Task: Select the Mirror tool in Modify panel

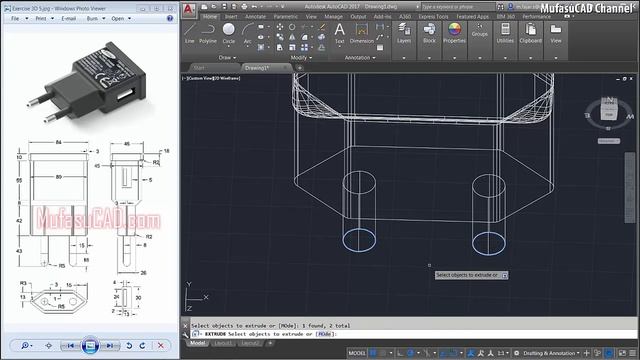Action: click(x=292, y=37)
